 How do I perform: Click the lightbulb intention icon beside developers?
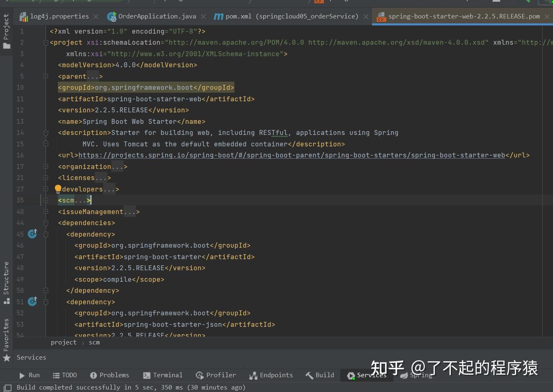coord(58,189)
